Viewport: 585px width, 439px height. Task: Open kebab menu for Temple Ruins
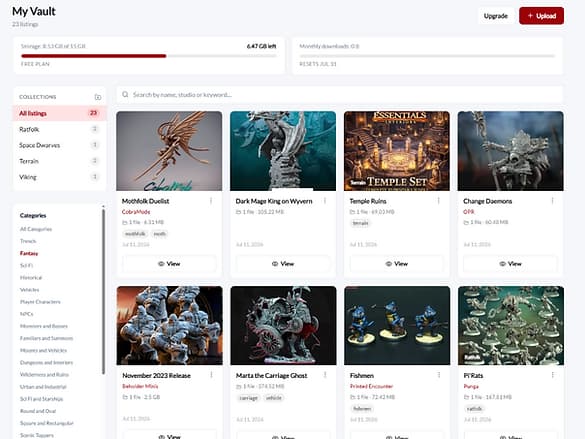(439, 201)
